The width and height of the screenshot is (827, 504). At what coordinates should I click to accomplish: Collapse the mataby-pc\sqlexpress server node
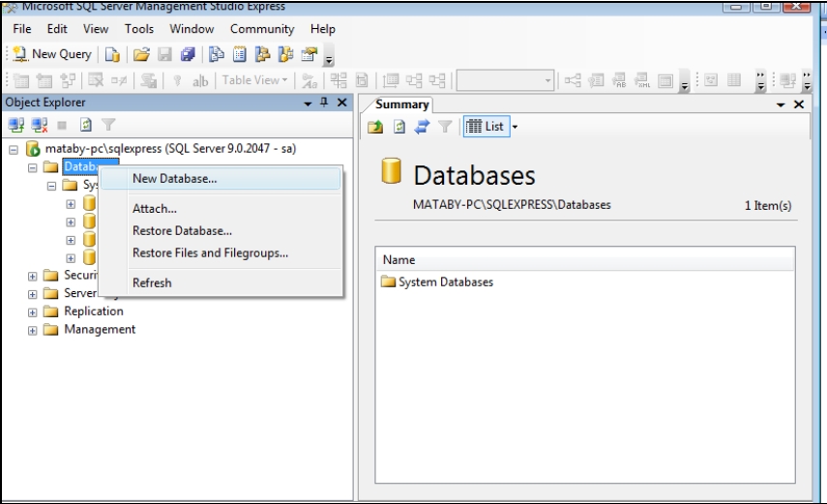point(14,150)
